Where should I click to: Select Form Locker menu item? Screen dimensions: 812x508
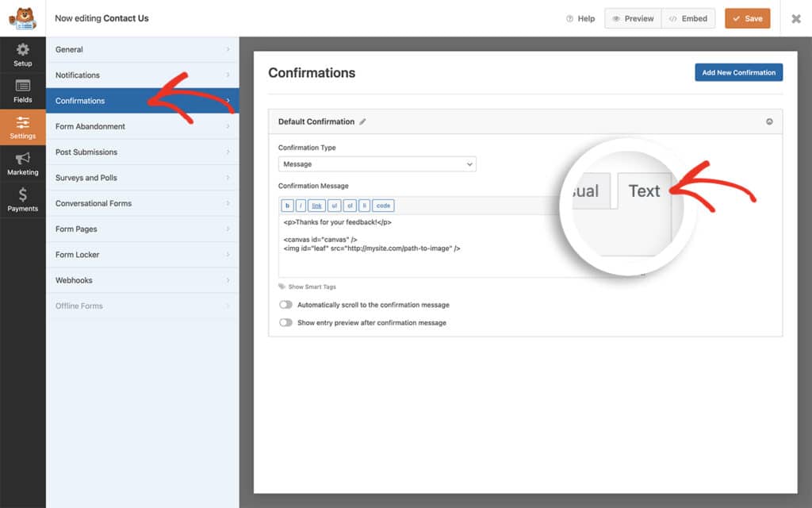143,255
